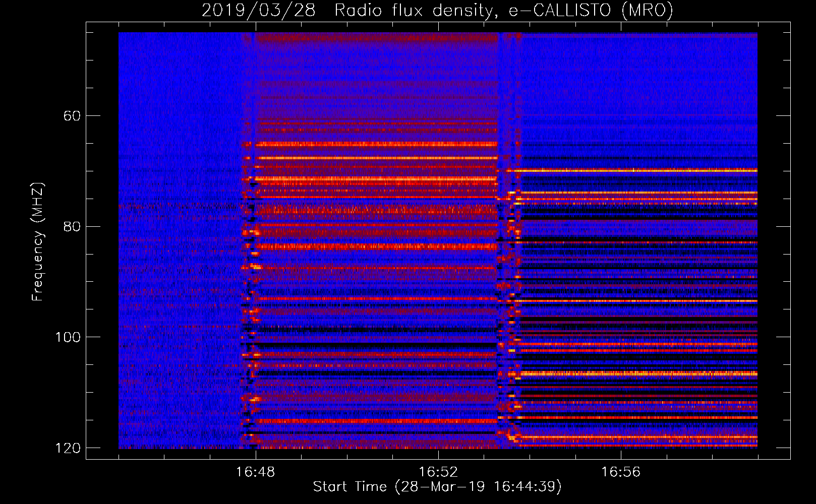816x504 pixels.
Task: Select the 16:56 time axis tick label
Action: coord(621,472)
